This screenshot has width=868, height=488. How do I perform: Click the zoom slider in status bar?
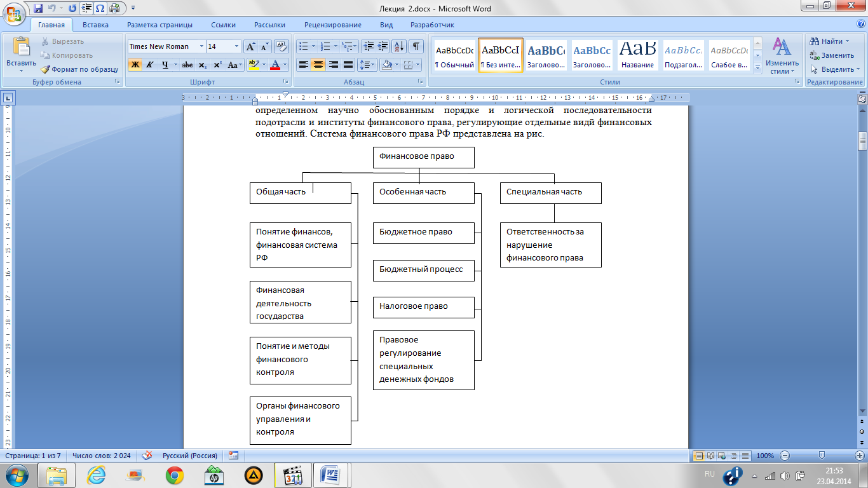pos(822,456)
